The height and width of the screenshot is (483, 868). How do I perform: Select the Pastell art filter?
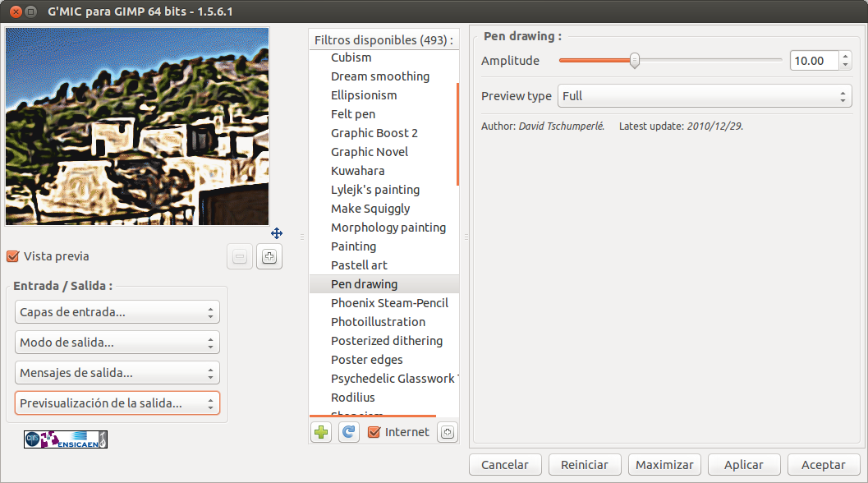[383, 264]
